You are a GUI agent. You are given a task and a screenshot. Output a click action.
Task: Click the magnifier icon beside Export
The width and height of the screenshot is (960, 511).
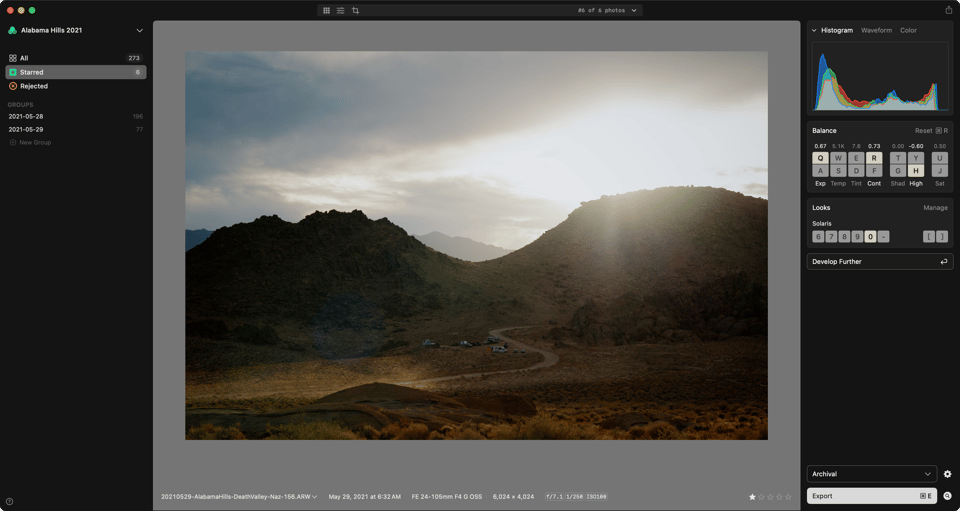(x=947, y=496)
